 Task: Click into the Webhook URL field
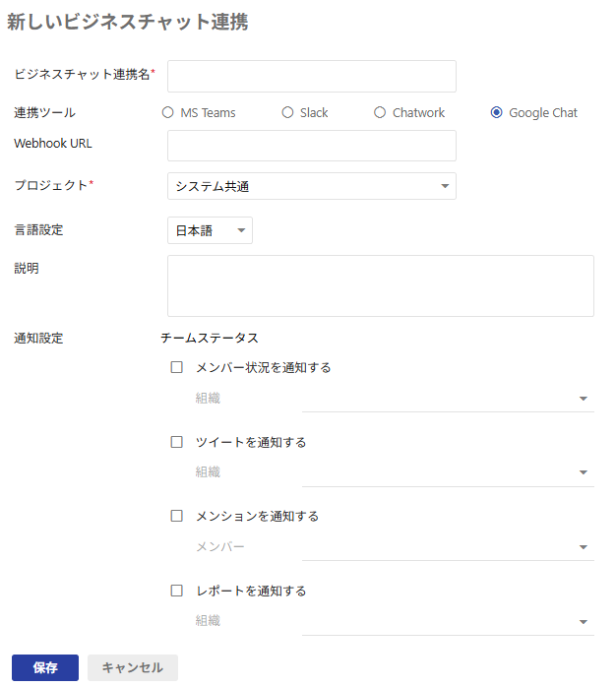(x=312, y=146)
